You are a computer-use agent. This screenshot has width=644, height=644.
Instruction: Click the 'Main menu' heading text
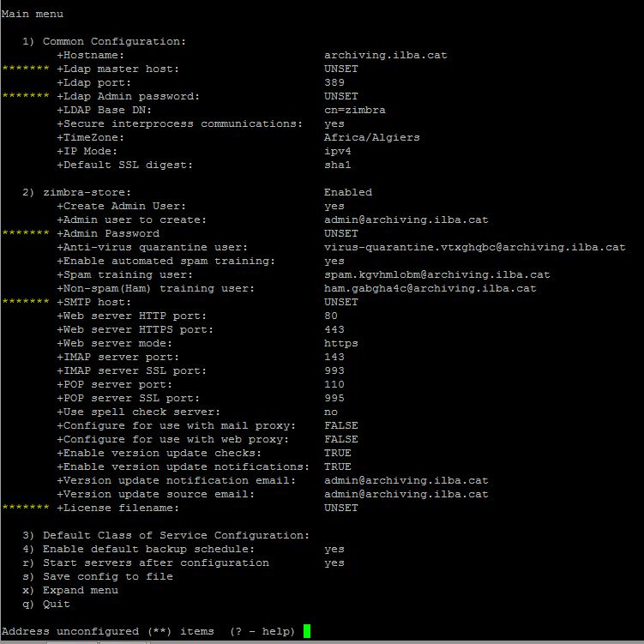coord(33,14)
